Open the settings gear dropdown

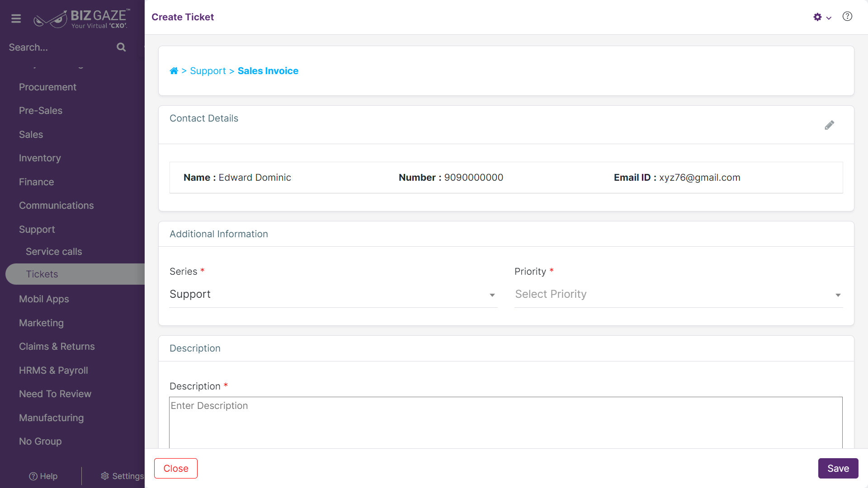pyautogui.click(x=822, y=17)
